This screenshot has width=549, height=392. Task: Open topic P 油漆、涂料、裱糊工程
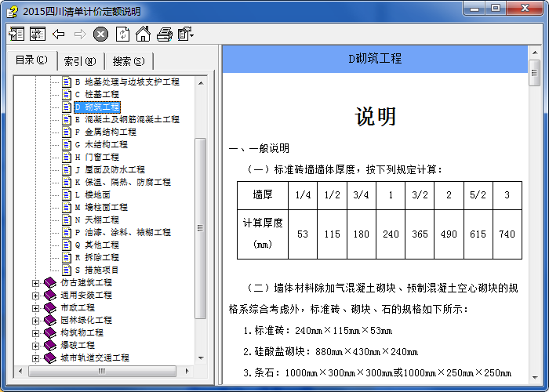[x=123, y=233]
